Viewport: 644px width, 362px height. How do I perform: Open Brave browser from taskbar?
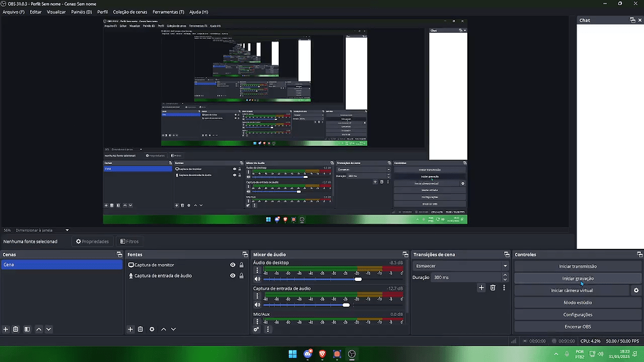pos(323,354)
